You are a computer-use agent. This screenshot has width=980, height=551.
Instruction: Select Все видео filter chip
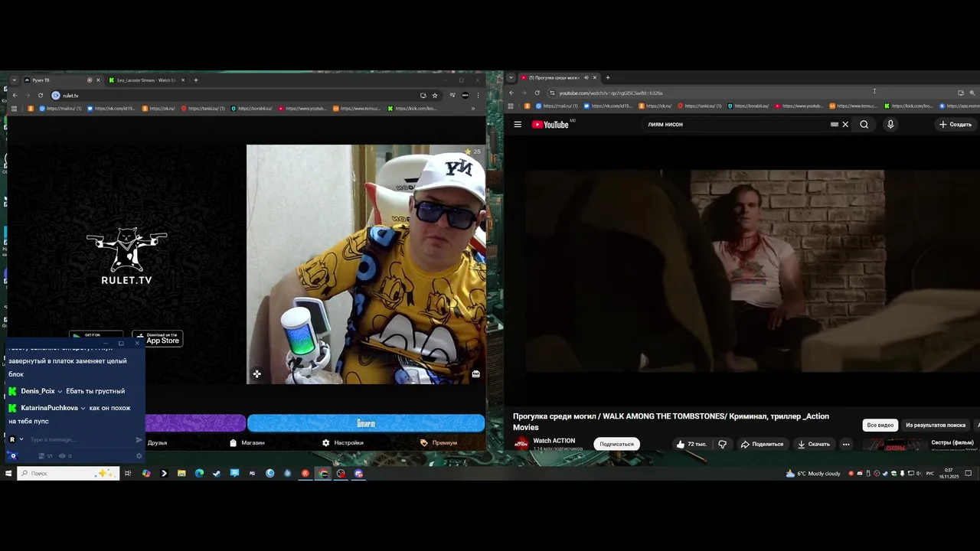pos(880,425)
